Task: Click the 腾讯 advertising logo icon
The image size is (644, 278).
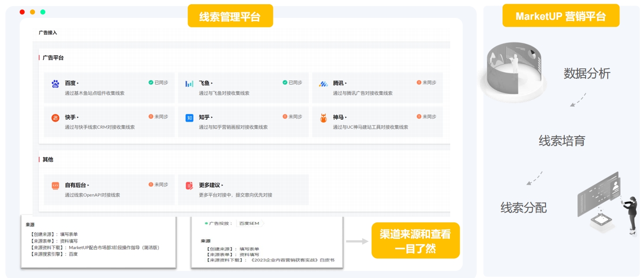Action: (323, 84)
